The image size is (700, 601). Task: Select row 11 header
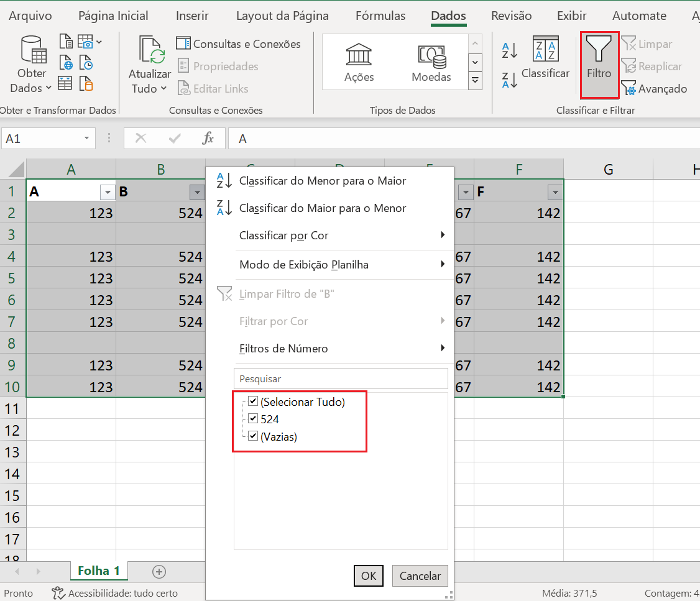point(13,408)
